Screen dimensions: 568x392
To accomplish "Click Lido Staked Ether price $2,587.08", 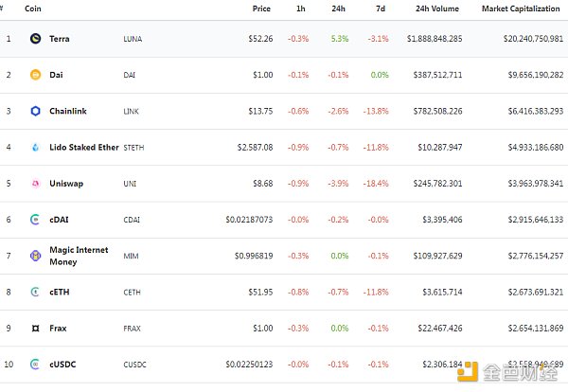I will tap(255, 147).
